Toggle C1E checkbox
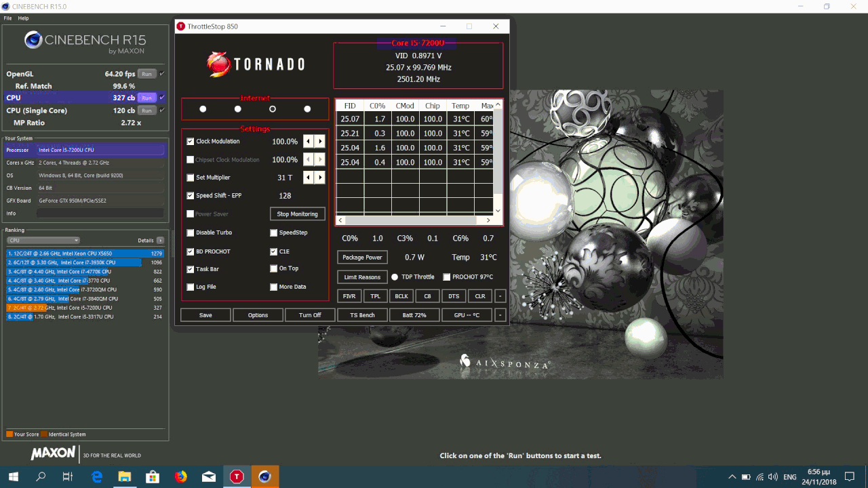 pyautogui.click(x=274, y=251)
